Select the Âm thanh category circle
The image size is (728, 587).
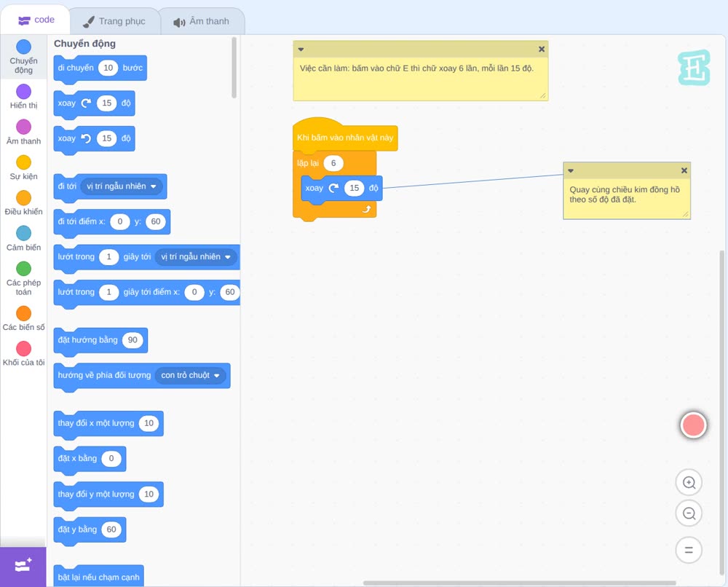tap(24, 127)
